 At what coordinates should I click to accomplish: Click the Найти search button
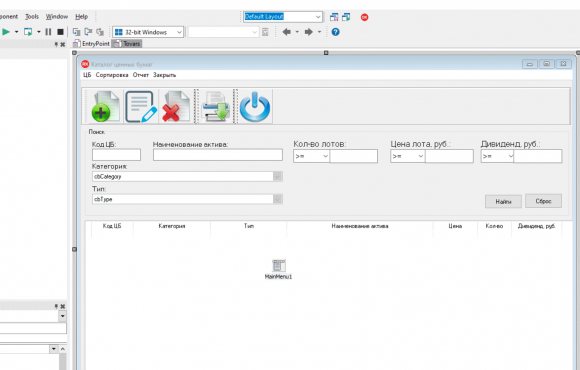click(503, 202)
